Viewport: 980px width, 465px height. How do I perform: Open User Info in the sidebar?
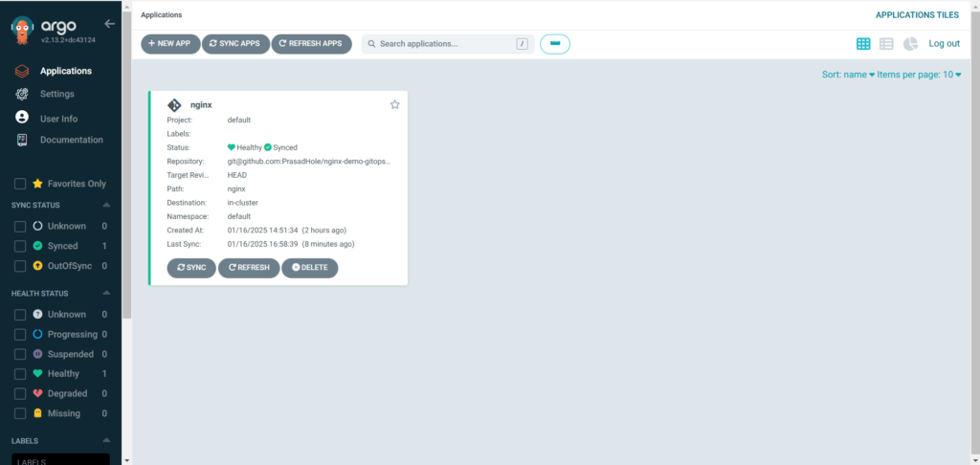pos(58,119)
